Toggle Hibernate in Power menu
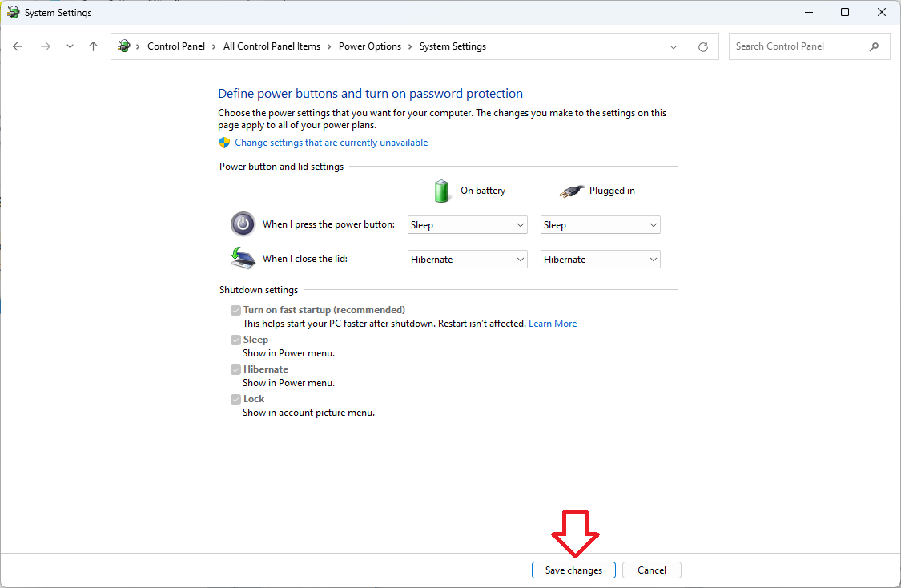The image size is (901, 588). pos(236,369)
